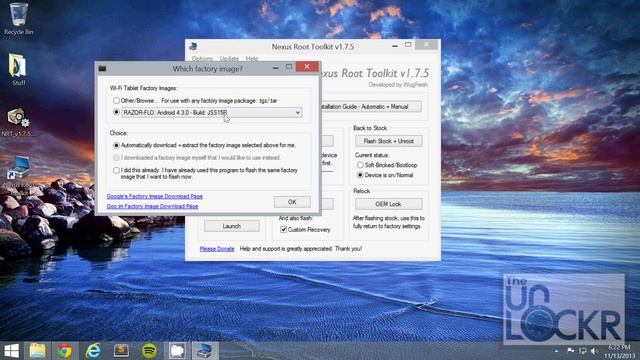Select Device is on/Normal radio button
Image resolution: width=640 pixels, height=360 pixels.
[x=360, y=175]
